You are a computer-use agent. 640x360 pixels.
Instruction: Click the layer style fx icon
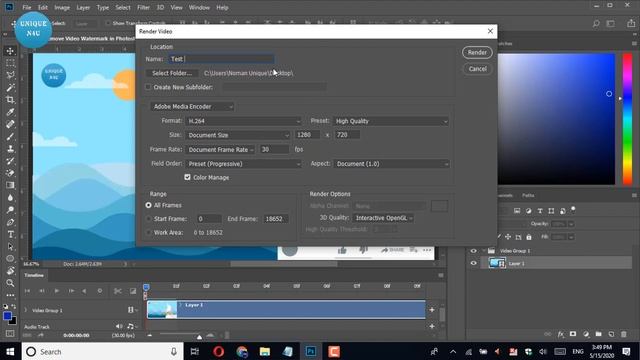tap(561, 334)
